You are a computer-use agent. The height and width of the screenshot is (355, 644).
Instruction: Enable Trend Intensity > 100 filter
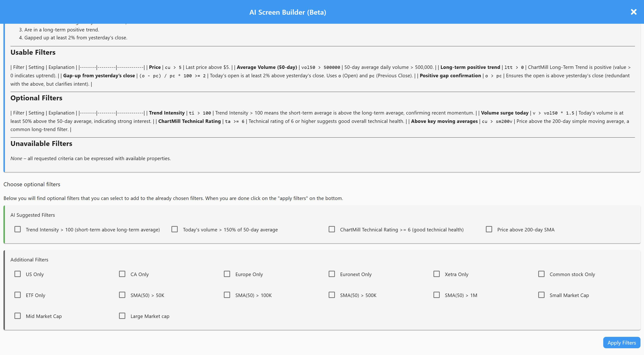pos(17,229)
